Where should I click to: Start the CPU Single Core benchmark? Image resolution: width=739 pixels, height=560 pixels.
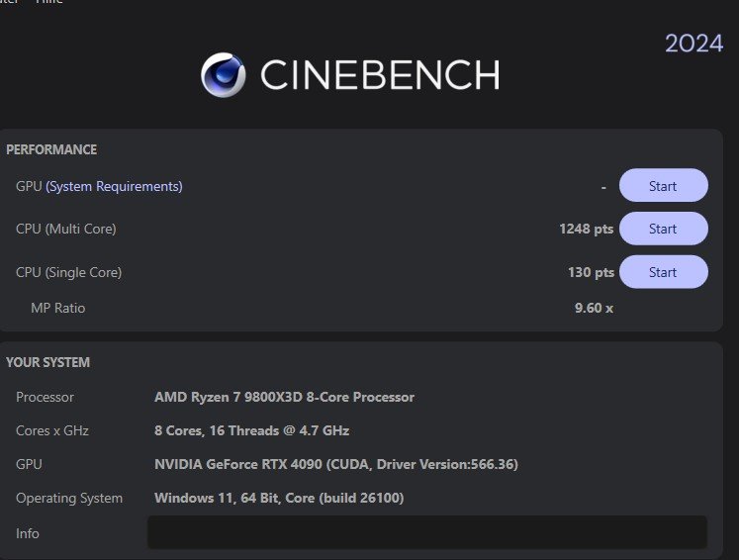663,272
